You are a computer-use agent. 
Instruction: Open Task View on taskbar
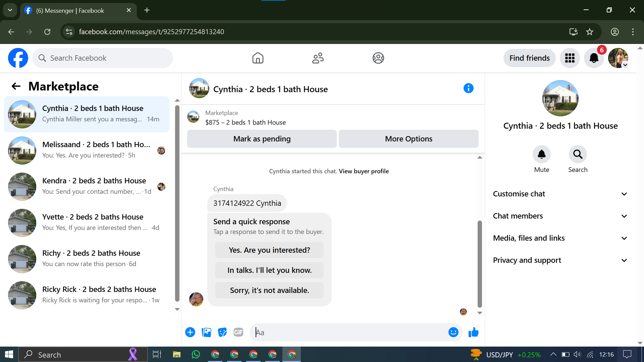pos(157,354)
